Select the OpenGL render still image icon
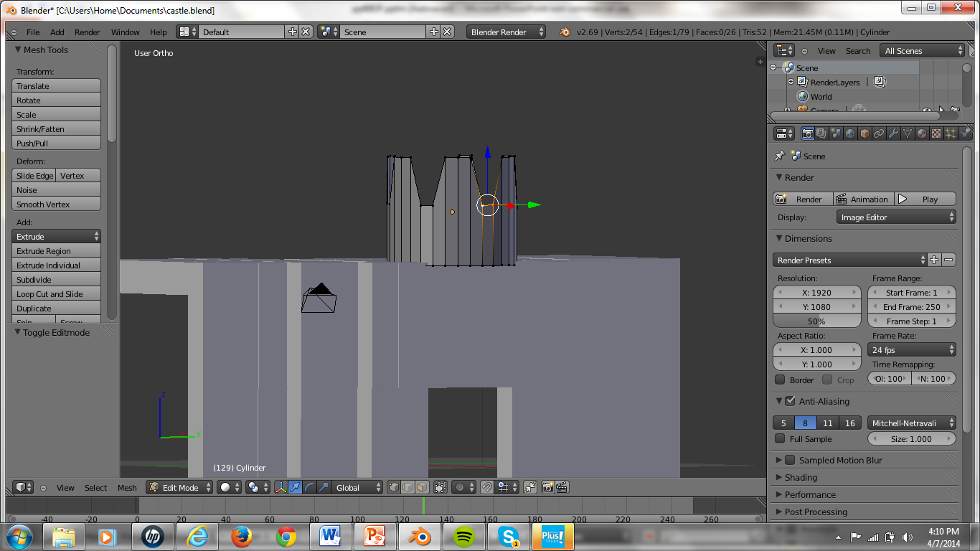The image size is (980, 551). pyautogui.click(x=548, y=487)
